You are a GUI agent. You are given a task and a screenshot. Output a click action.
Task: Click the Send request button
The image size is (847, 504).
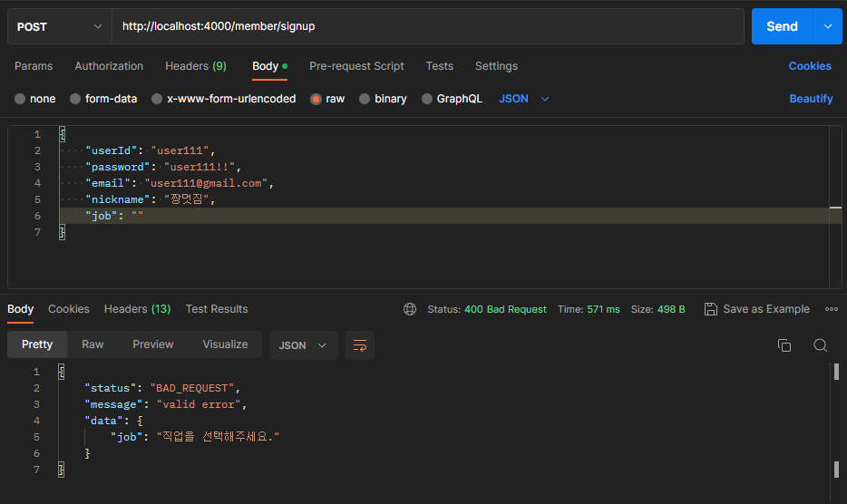pyautogui.click(x=782, y=26)
